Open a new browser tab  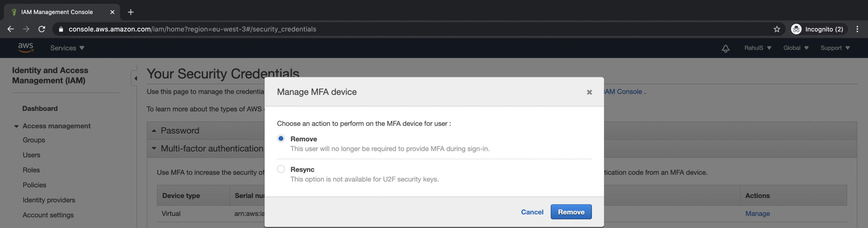(x=131, y=12)
